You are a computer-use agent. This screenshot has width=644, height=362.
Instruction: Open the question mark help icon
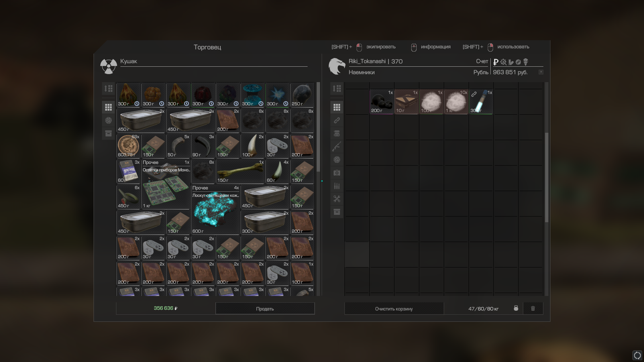[x=541, y=72]
